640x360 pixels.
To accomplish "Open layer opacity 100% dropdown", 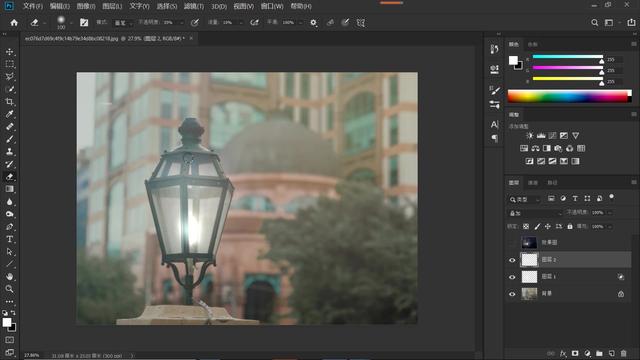I will pyautogui.click(x=610, y=213).
